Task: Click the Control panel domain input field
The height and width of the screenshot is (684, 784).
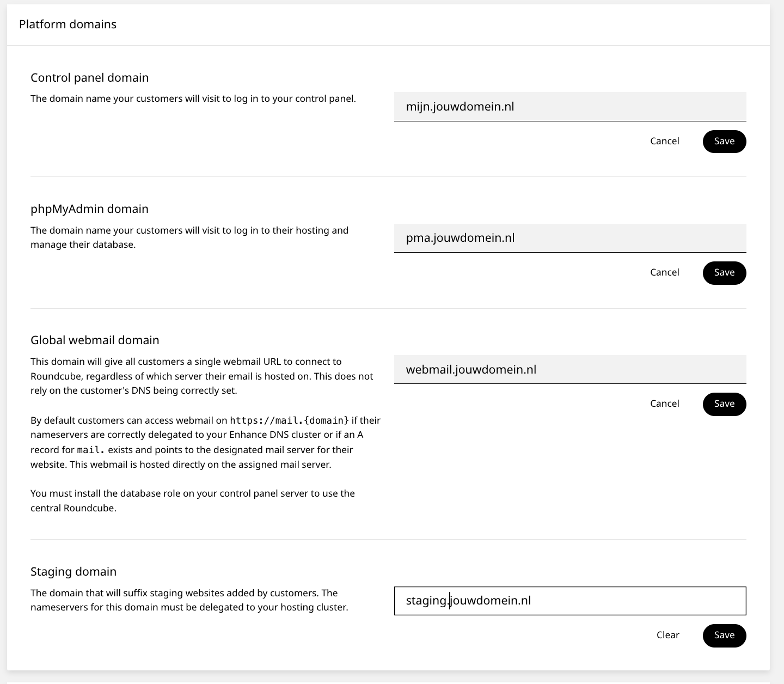Action: 569,107
